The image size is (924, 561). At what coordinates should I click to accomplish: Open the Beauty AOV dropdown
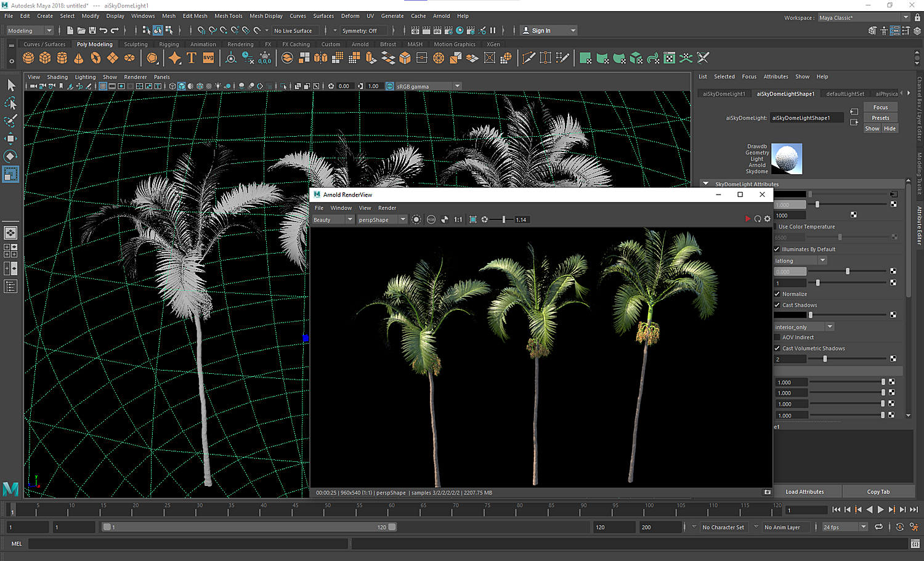pos(333,220)
